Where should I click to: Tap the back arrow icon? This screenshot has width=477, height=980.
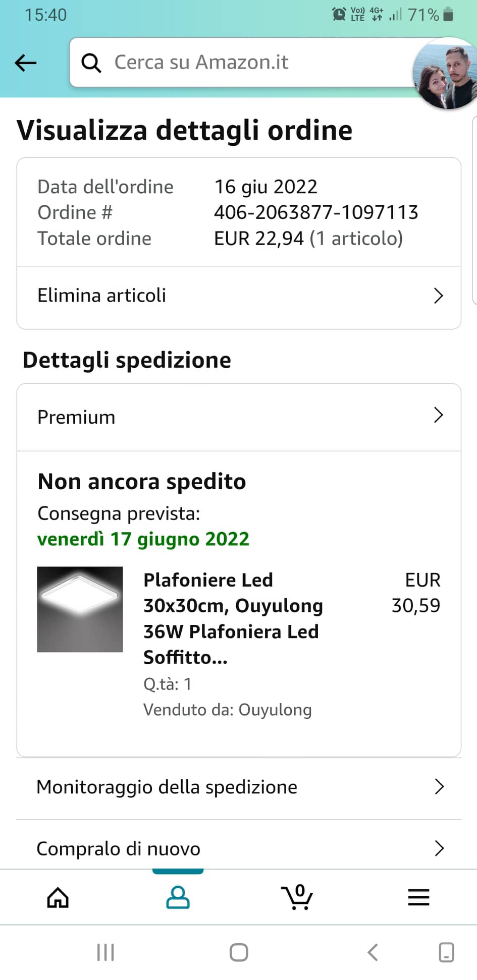[26, 63]
